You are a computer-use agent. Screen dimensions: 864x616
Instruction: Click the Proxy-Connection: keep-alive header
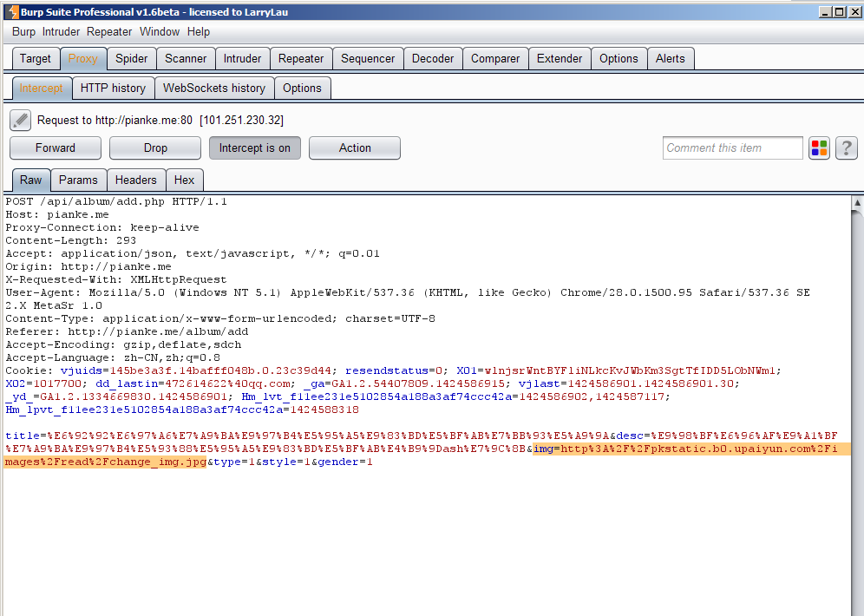102,227
